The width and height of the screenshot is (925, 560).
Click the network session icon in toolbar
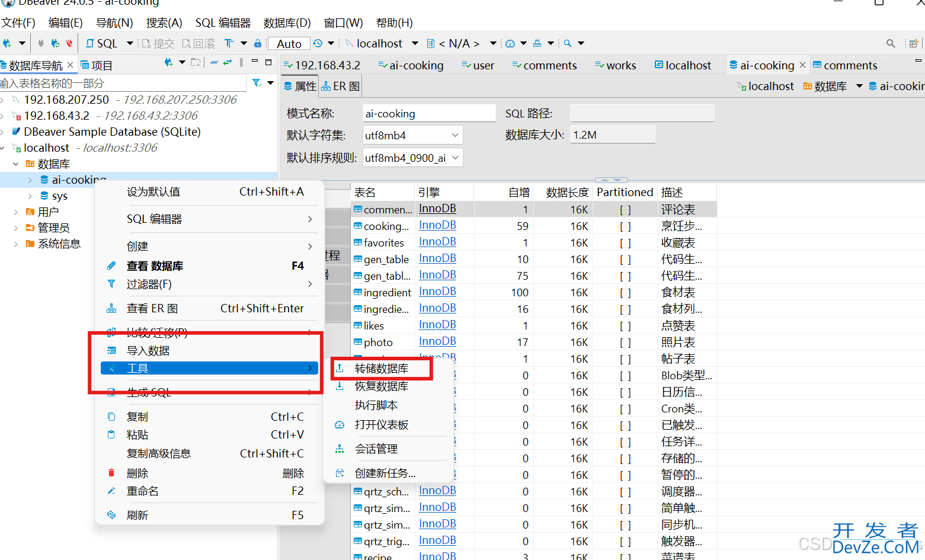[537, 43]
